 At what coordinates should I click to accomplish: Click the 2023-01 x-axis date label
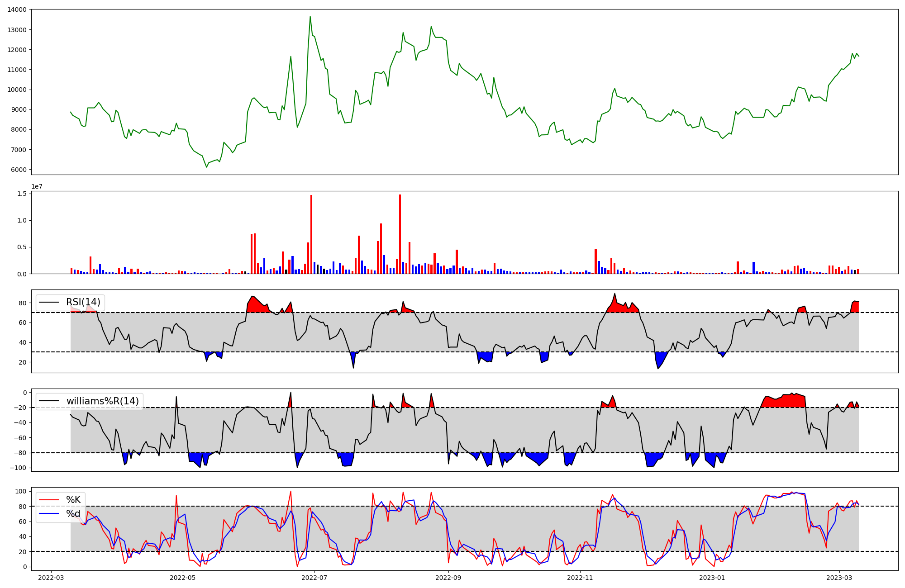point(712,578)
